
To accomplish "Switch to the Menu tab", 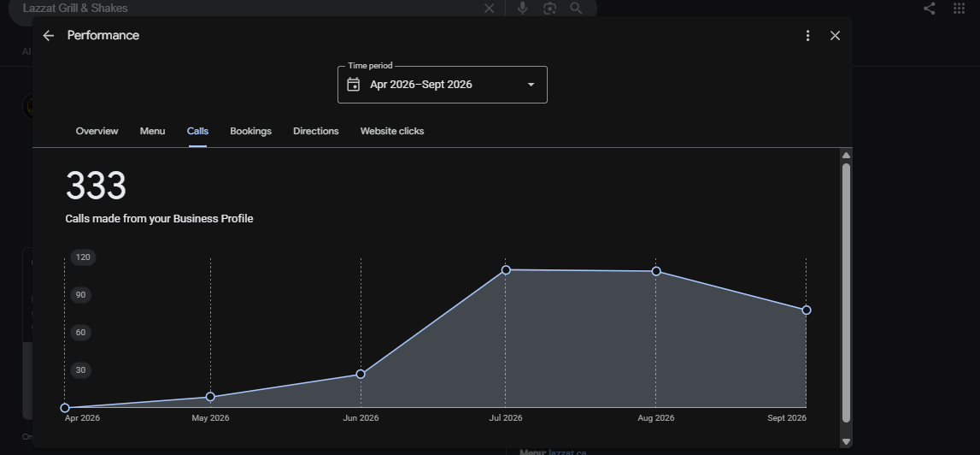I will [x=152, y=132].
